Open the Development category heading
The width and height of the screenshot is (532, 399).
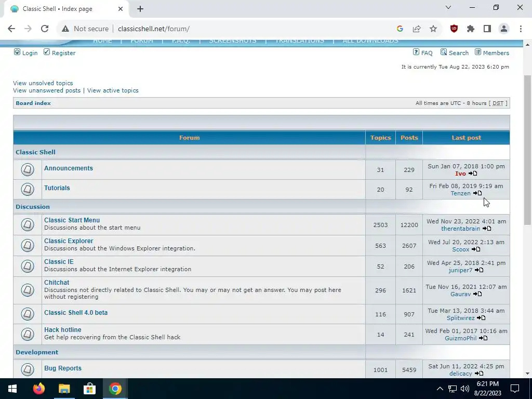pos(37,352)
